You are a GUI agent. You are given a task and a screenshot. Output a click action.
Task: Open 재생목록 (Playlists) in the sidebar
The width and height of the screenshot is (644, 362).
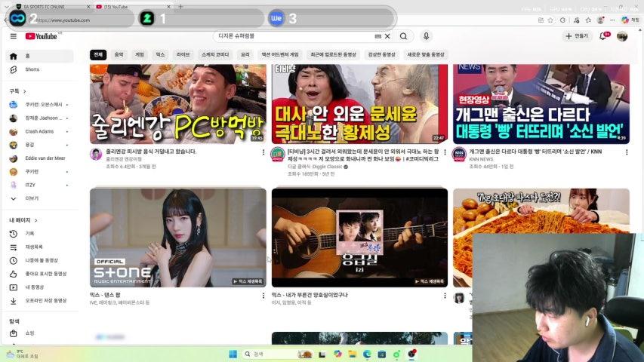coord(34,247)
